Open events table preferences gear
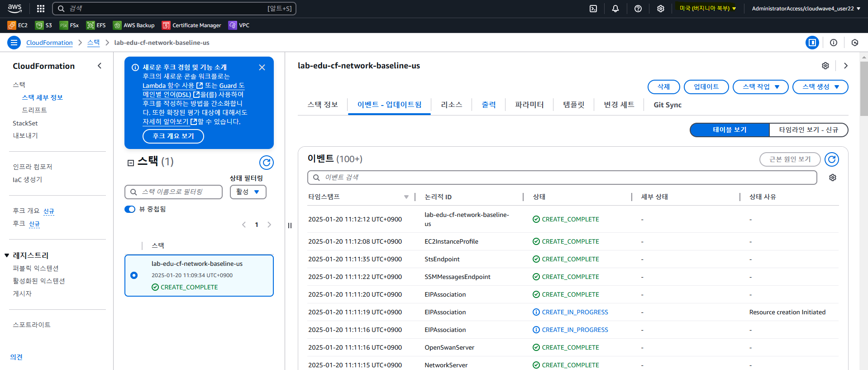 833,178
